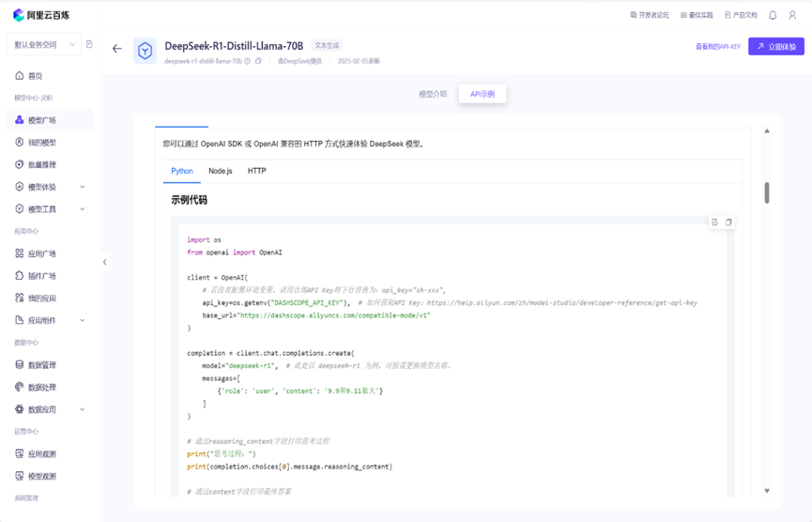
Task: Click the help icon after deepseek-r1-distill-llama-70b
Action: tap(248, 61)
